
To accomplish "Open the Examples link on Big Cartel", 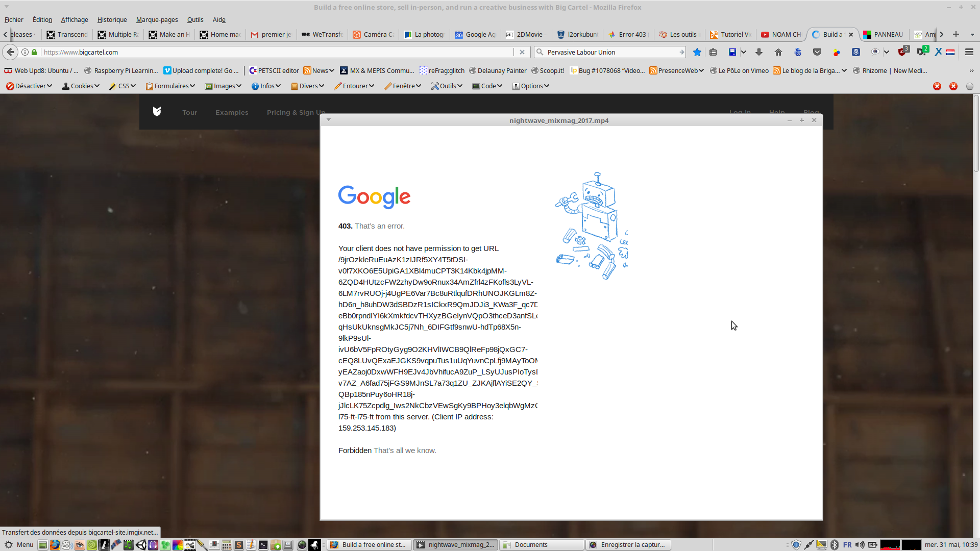I will pos(232,112).
